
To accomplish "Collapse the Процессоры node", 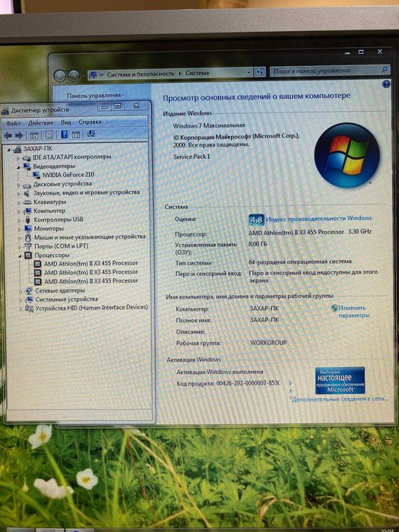I will (x=20, y=256).
